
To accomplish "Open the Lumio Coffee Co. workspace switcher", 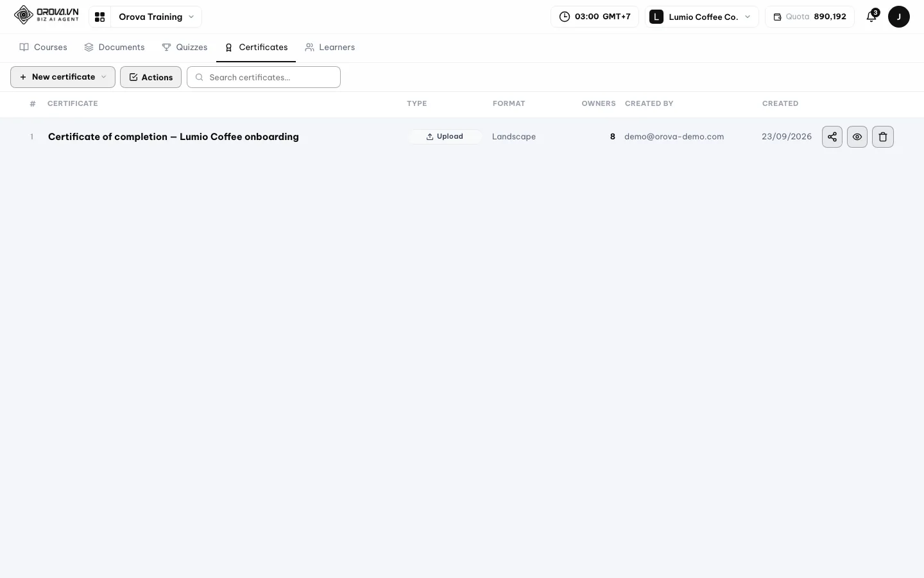I will [x=701, y=17].
